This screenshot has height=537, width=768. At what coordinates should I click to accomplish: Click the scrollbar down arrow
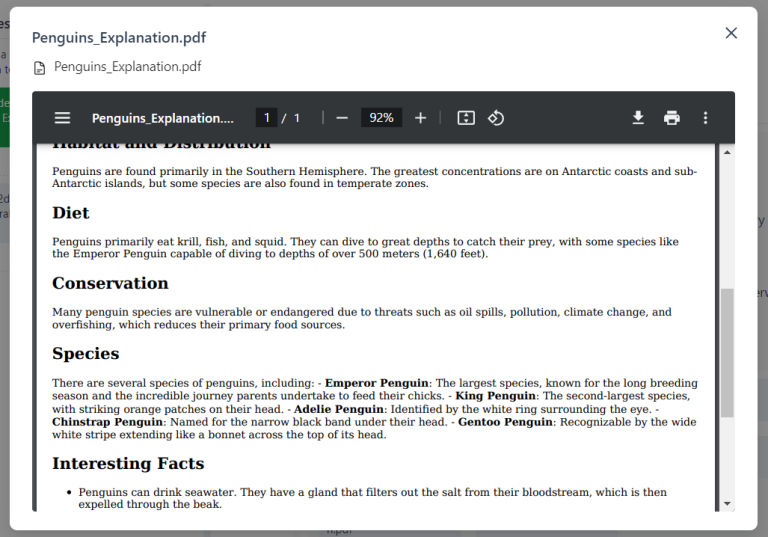point(727,503)
